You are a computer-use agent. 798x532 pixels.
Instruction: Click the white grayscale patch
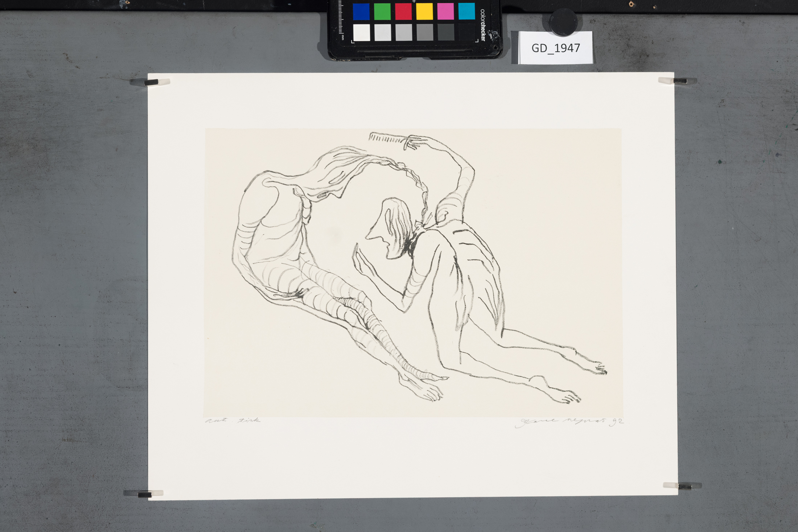tap(361, 33)
